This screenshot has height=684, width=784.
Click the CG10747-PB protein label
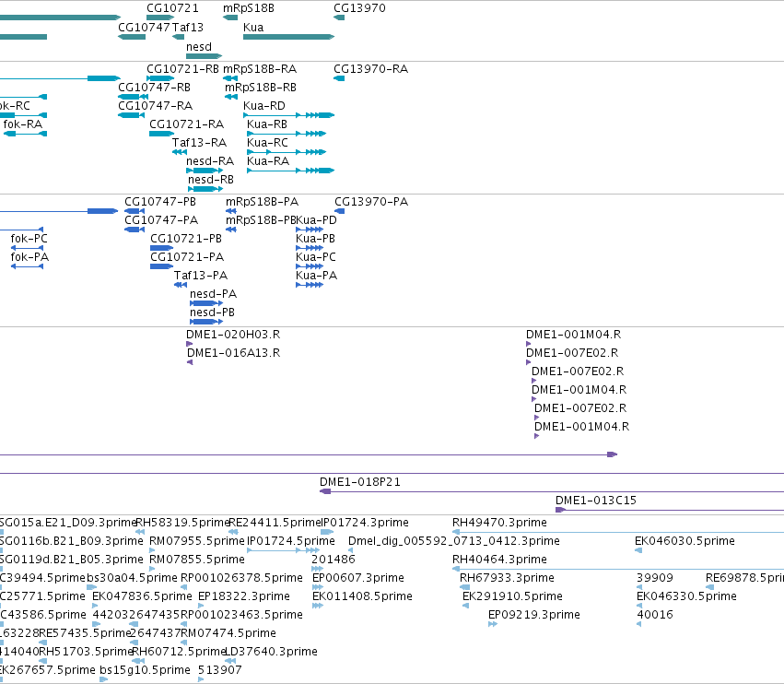160,202
